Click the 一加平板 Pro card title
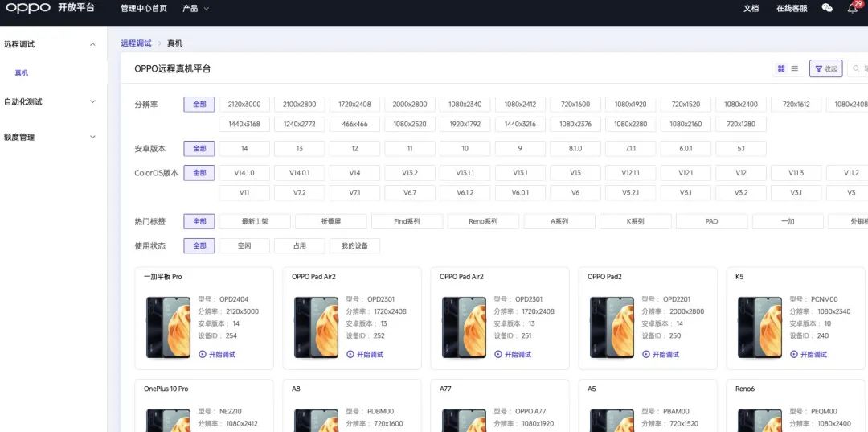Image resolution: width=868 pixels, height=432 pixels. point(162,277)
